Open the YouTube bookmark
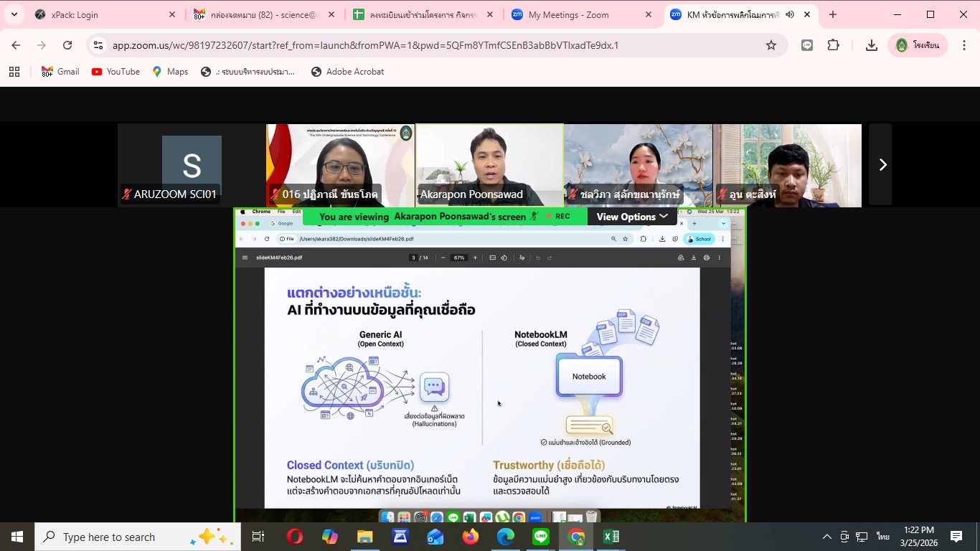This screenshot has height=551, width=980. pos(116,72)
